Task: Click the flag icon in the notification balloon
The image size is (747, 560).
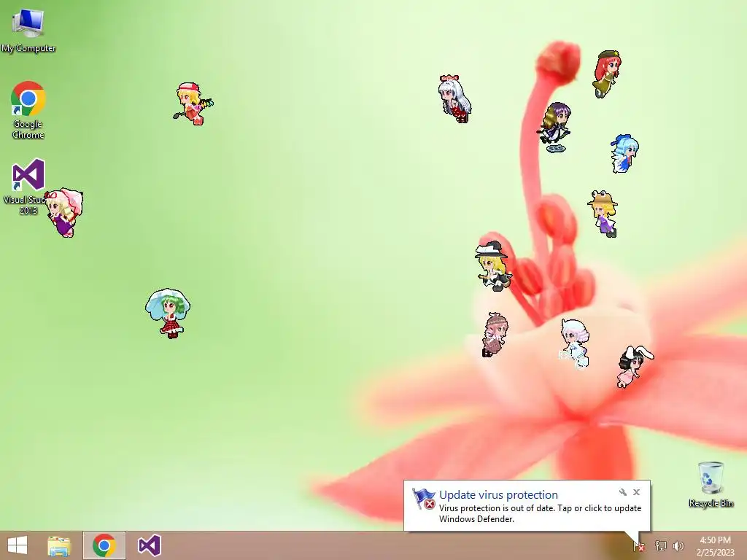Action: click(x=423, y=499)
